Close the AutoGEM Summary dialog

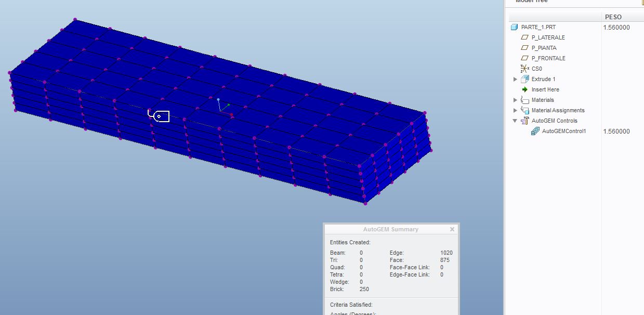click(452, 229)
